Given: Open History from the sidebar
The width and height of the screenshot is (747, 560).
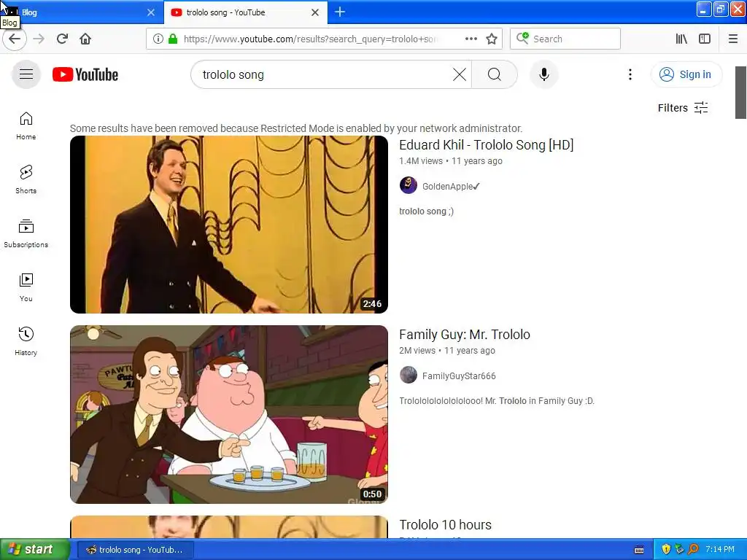Looking at the screenshot, I should 26,341.
